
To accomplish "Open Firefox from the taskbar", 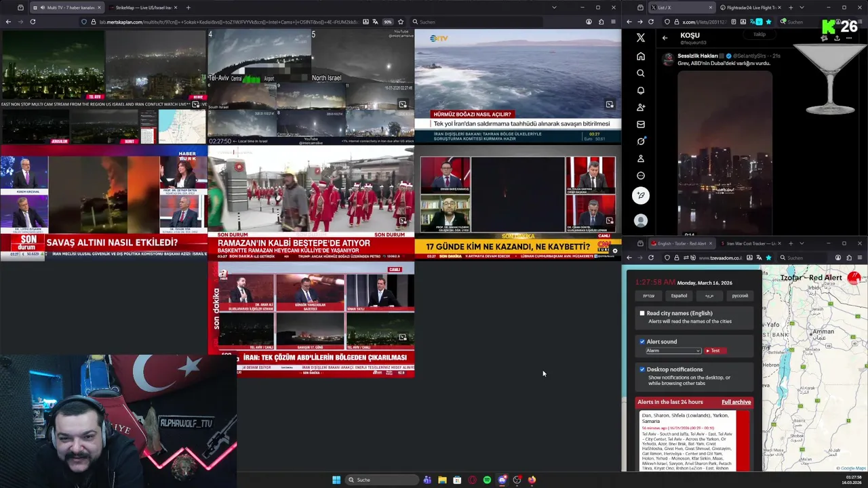I will [532, 480].
